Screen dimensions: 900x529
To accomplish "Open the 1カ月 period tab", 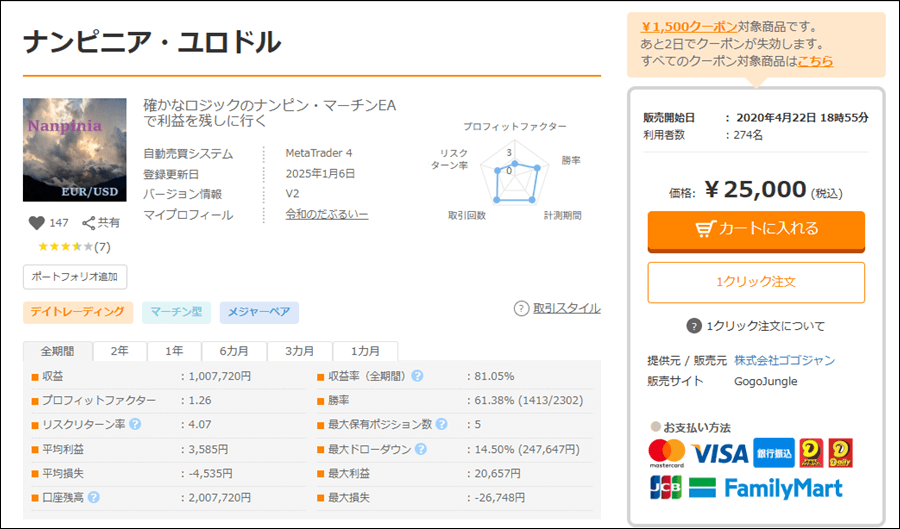I will [x=365, y=351].
